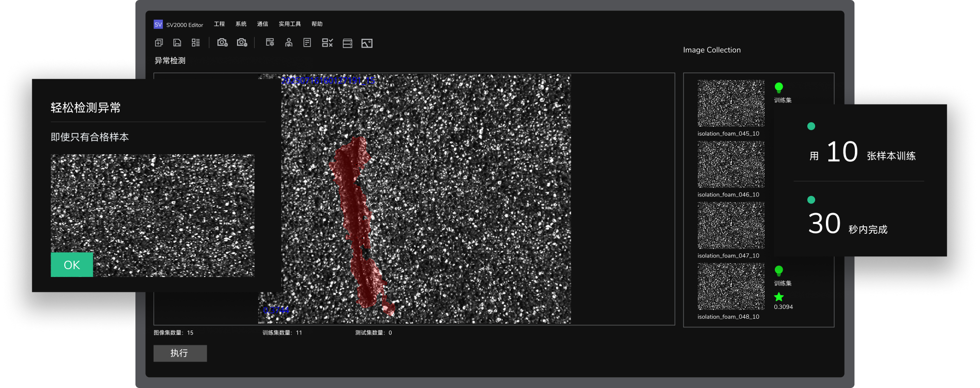Click the add camera icon

point(222,43)
